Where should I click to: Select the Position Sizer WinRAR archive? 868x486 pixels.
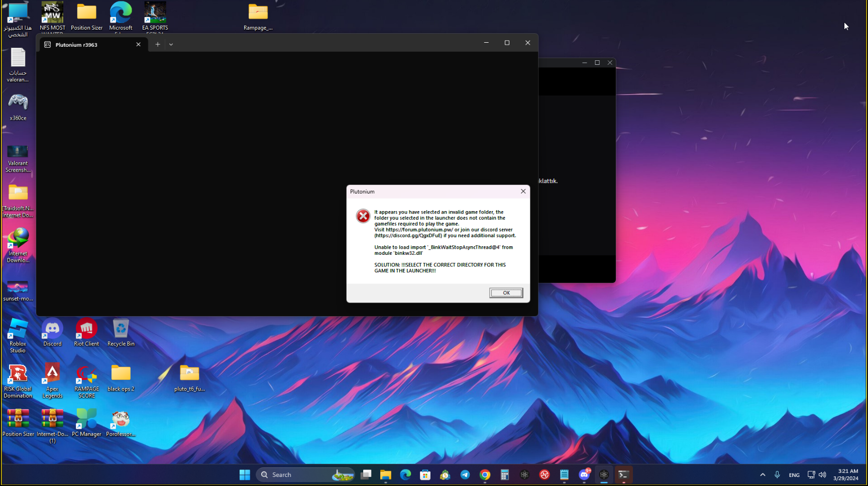(x=18, y=423)
